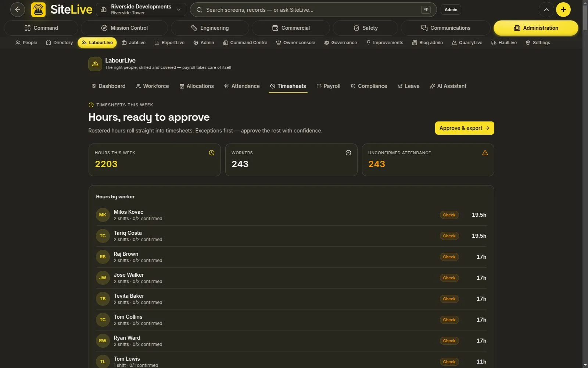
Task: Collapse the header using the up chevron
Action: tap(546, 10)
